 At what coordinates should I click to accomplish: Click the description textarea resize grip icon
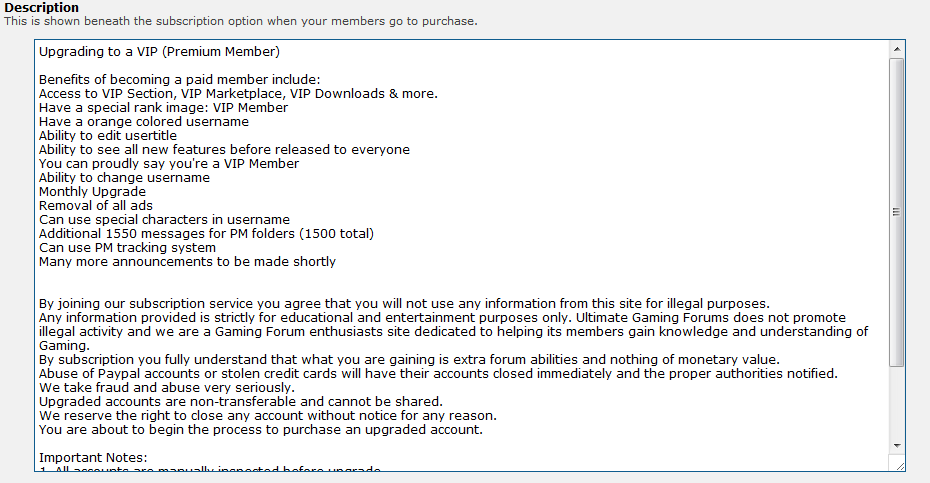[899, 465]
